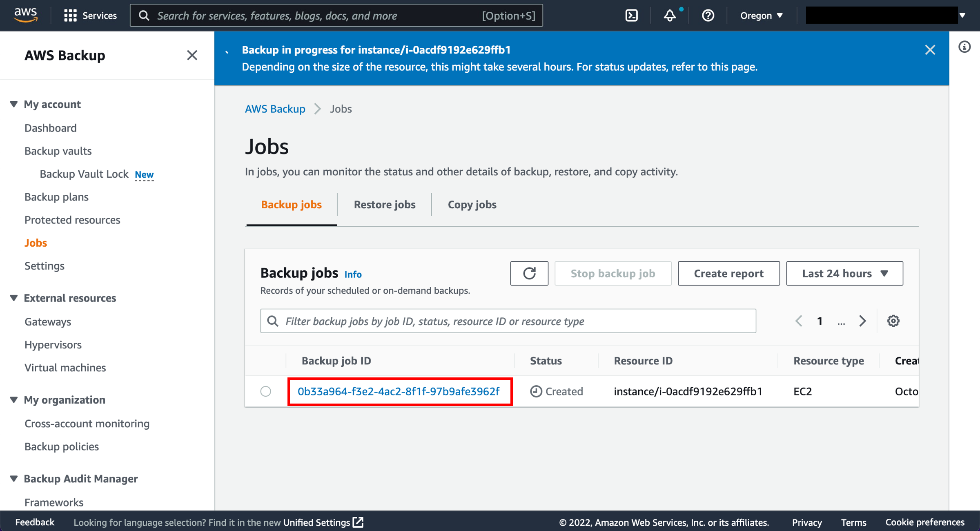Dismiss the backup in progress banner

[x=930, y=50]
